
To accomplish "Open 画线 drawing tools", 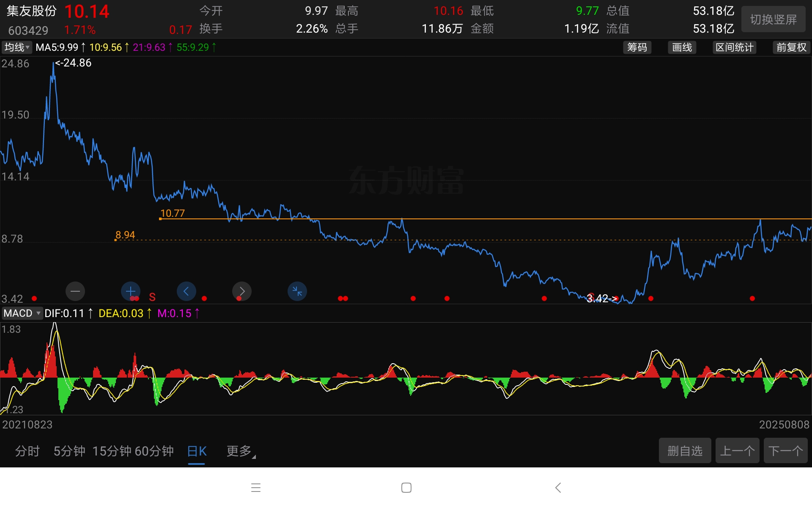I will 682,47.
